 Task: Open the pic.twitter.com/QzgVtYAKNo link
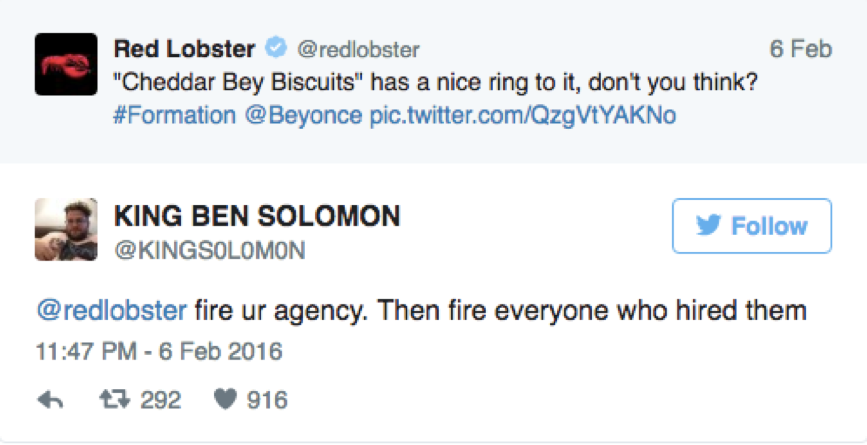(523, 116)
